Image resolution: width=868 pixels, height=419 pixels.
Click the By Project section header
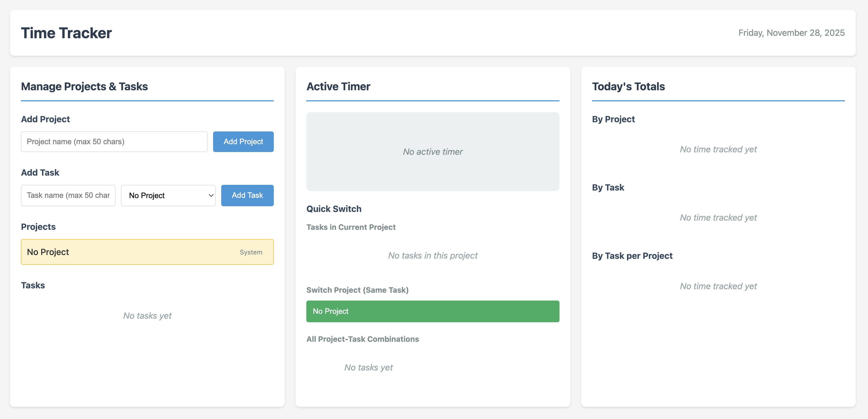[x=613, y=119]
